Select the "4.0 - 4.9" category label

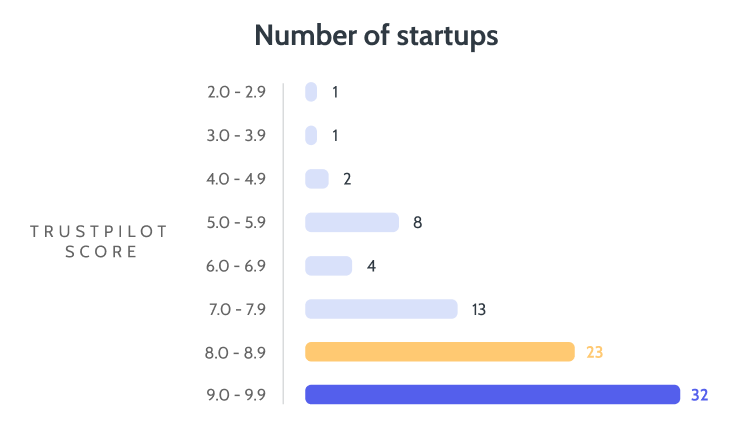239,179
